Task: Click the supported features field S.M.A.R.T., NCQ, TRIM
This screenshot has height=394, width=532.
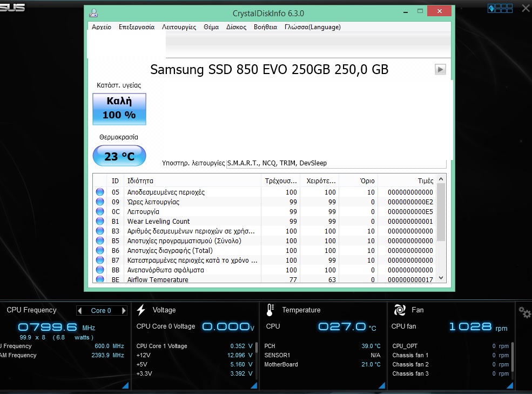Action: click(x=336, y=163)
